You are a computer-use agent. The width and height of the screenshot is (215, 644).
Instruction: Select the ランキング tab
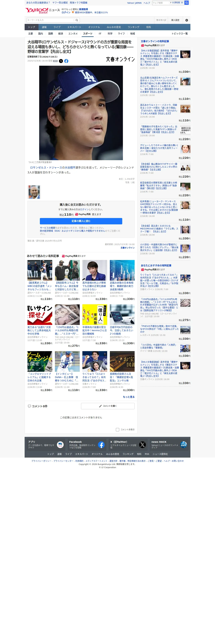coord(133,27)
